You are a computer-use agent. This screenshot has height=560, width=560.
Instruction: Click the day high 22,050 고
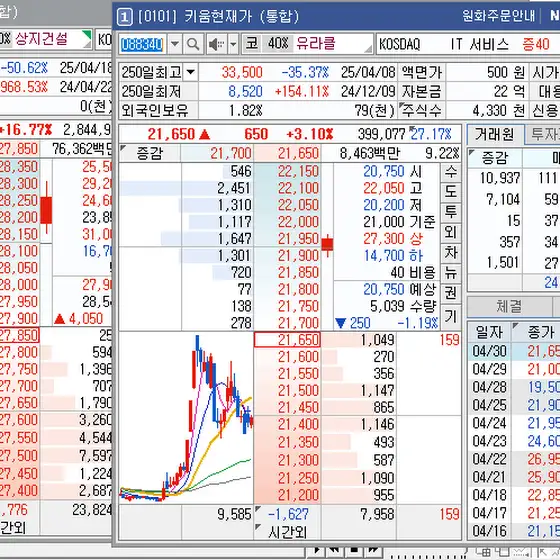(392, 188)
